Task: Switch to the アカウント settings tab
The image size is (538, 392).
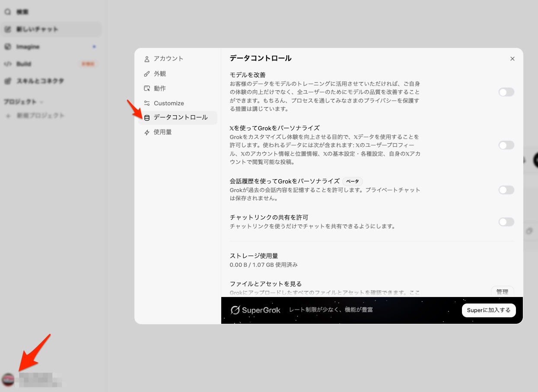Action: pos(178,59)
